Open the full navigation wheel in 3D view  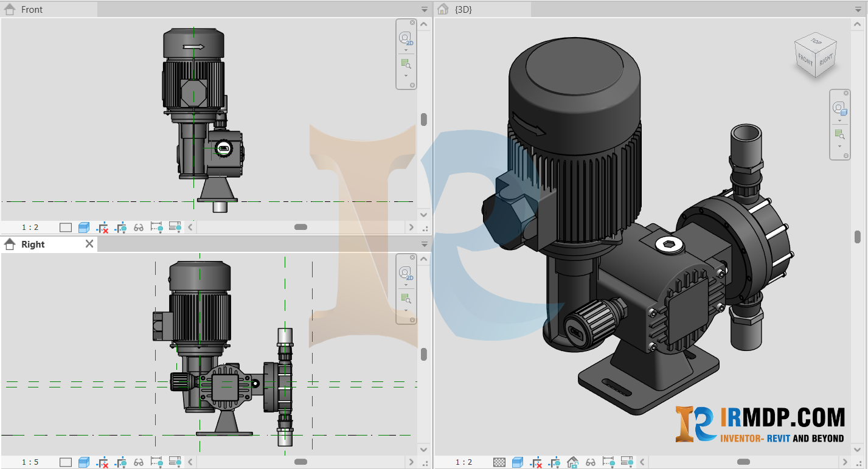840,109
